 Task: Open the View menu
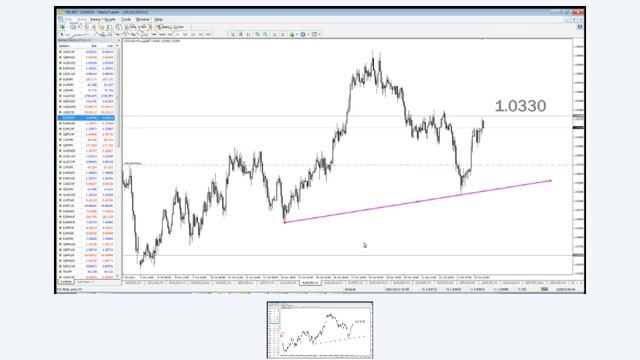(x=82, y=19)
